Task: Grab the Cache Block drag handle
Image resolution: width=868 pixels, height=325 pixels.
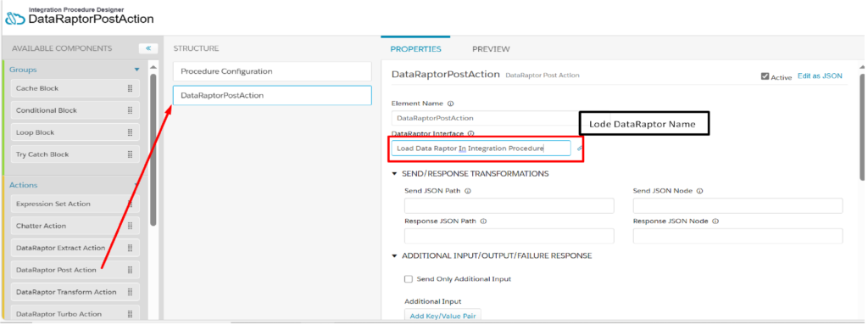Action: click(x=130, y=88)
